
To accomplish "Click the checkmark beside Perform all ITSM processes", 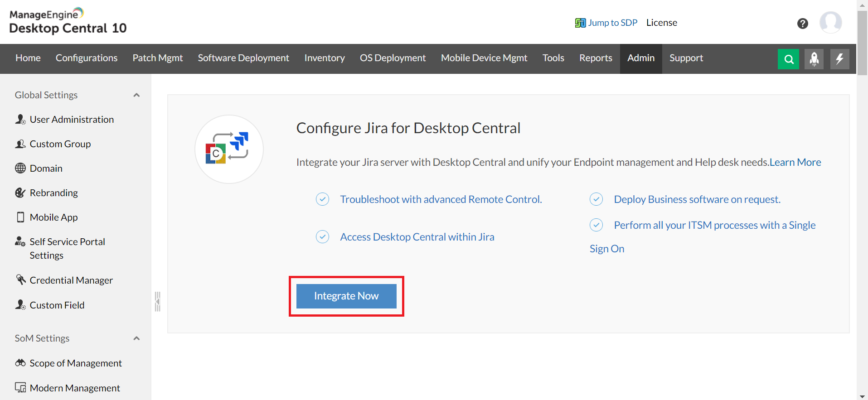I will click(596, 225).
